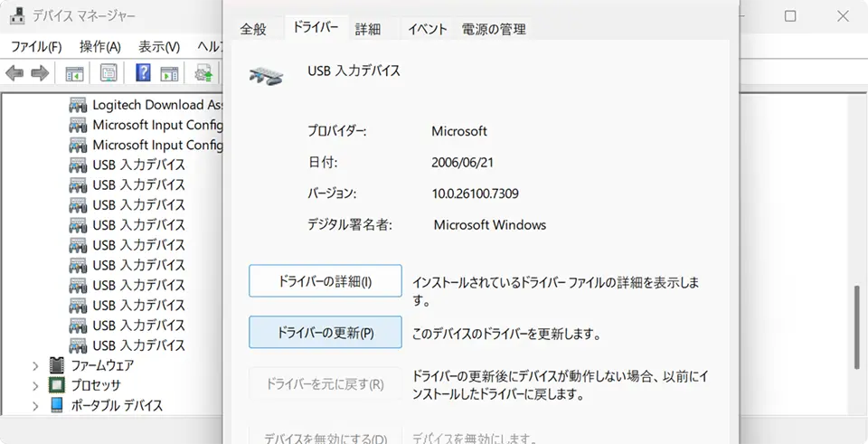Expand the ポータブル デバイス tree node

pyautogui.click(x=35, y=405)
